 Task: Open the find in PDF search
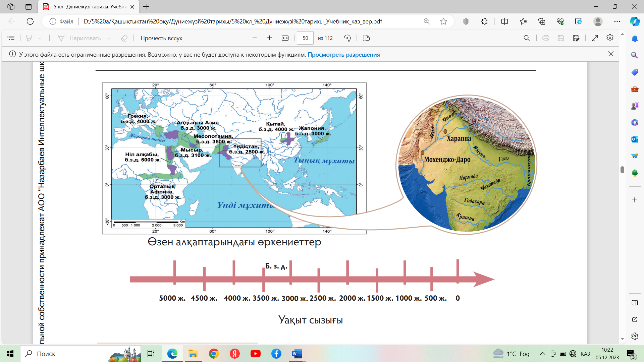[x=527, y=38]
